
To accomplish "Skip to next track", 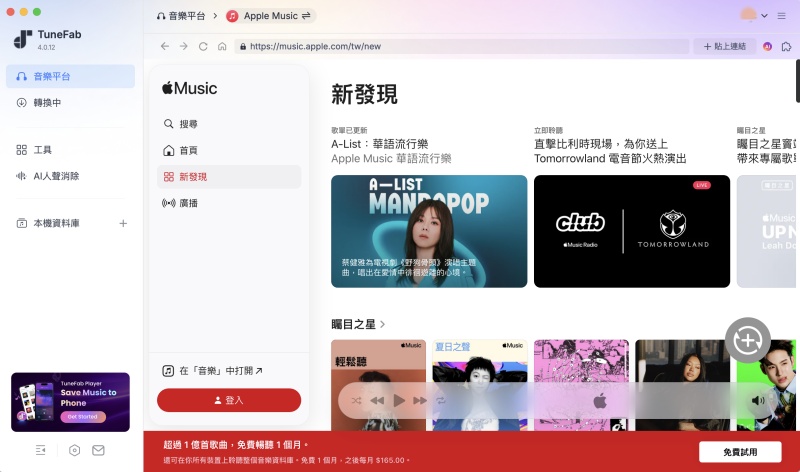I will pos(420,401).
